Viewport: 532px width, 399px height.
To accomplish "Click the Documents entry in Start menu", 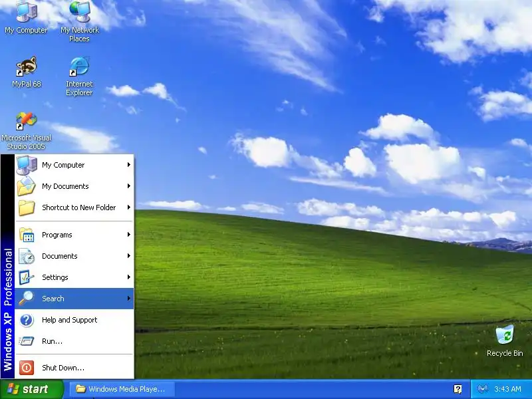I will pyautogui.click(x=74, y=256).
